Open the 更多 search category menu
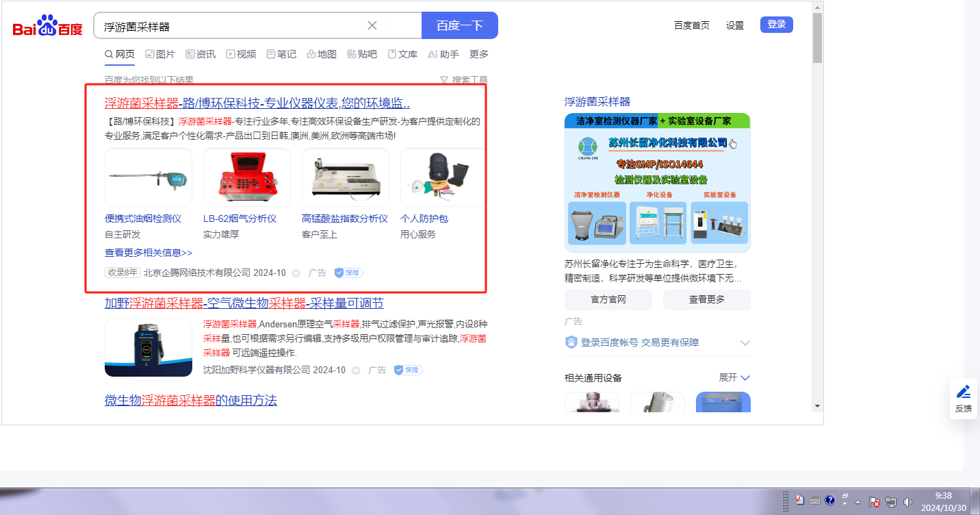 [479, 54]
